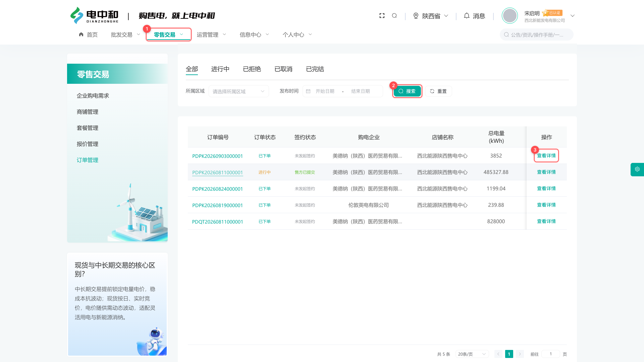
Task: Click the user avatar image
Action: pos(510,16)
